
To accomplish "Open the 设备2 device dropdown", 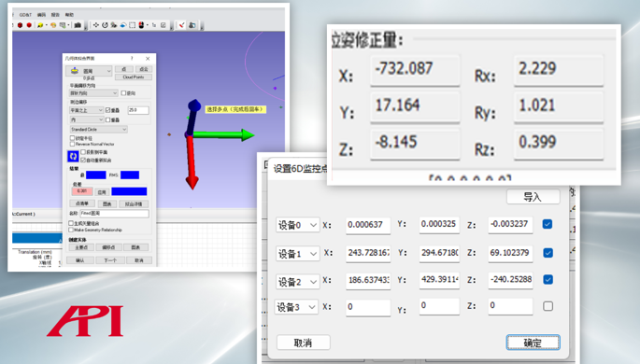I will pos(297,282).
